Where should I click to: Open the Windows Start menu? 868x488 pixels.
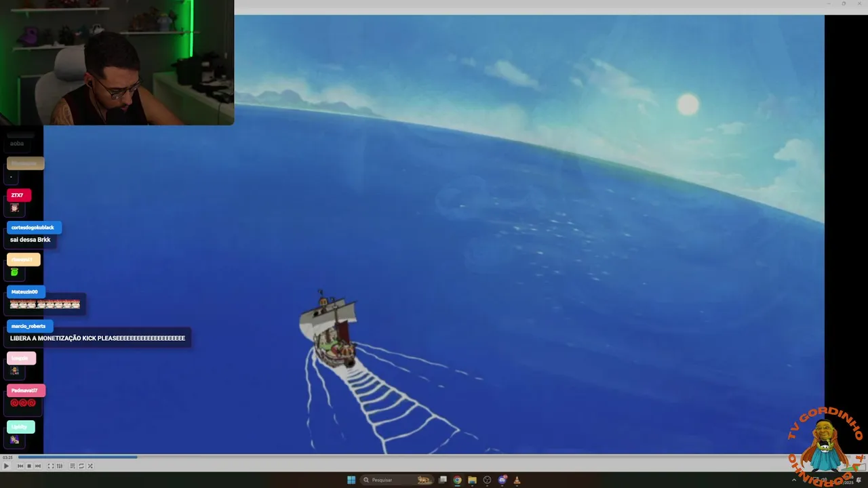point(351,480)
